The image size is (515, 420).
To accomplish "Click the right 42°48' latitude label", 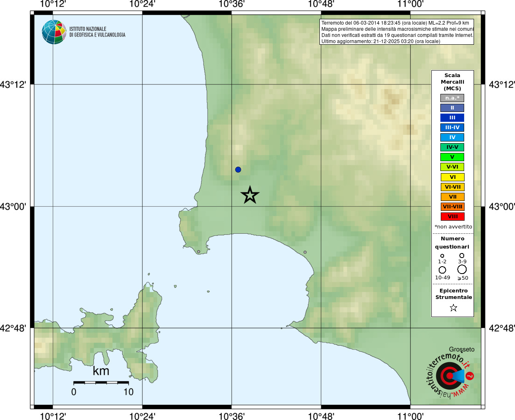I will 502,328.
